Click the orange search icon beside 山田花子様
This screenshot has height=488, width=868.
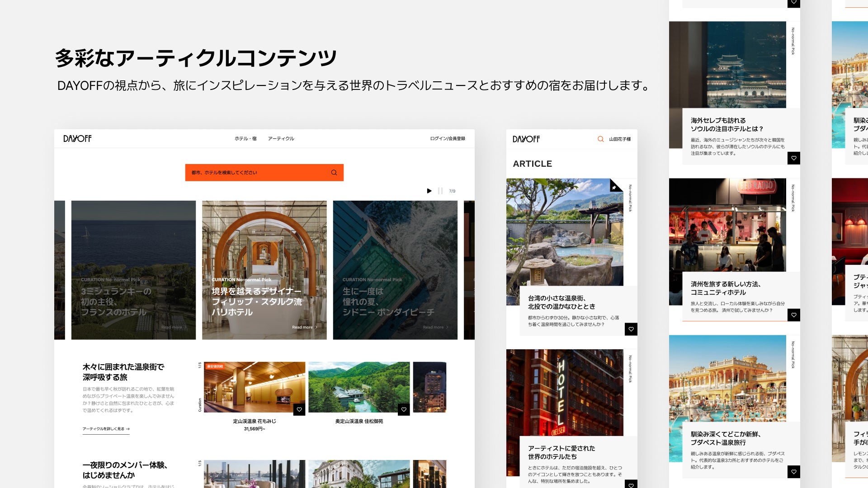pos(600,139)
